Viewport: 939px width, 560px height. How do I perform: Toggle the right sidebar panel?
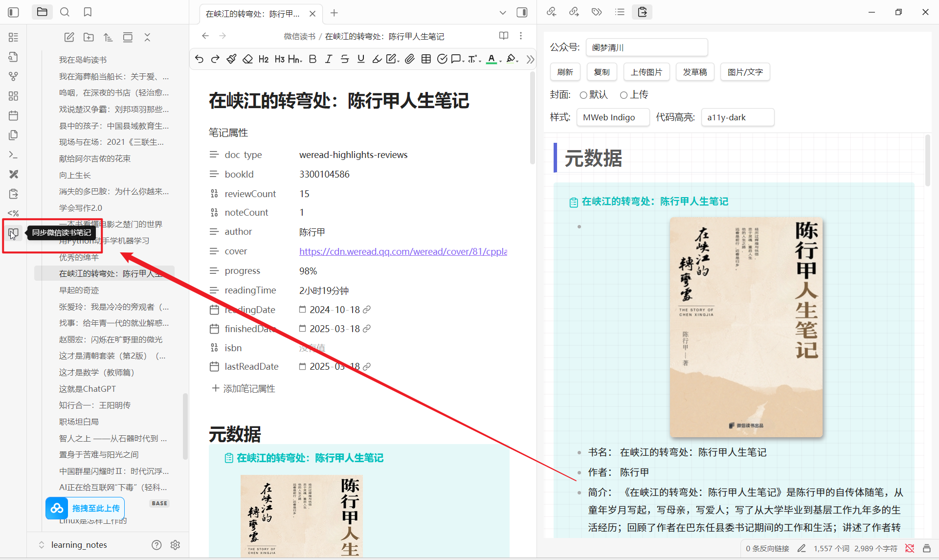tap(522, 13)
